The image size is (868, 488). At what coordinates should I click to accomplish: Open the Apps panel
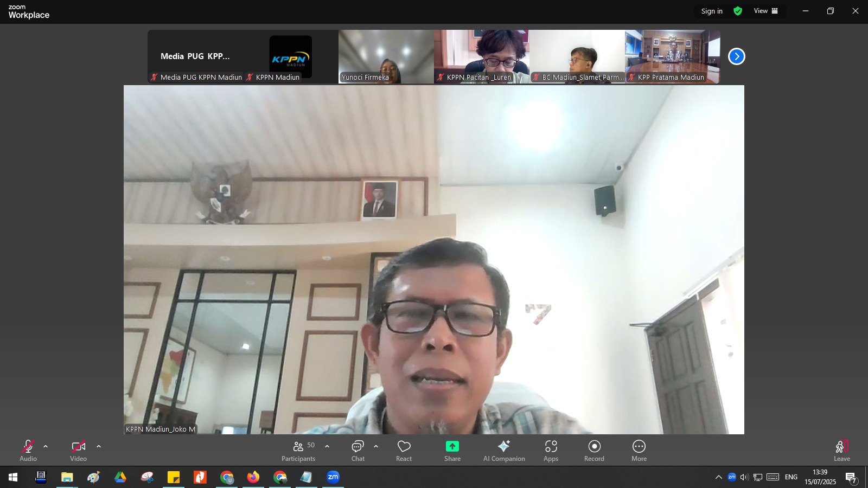pos(551,451)
